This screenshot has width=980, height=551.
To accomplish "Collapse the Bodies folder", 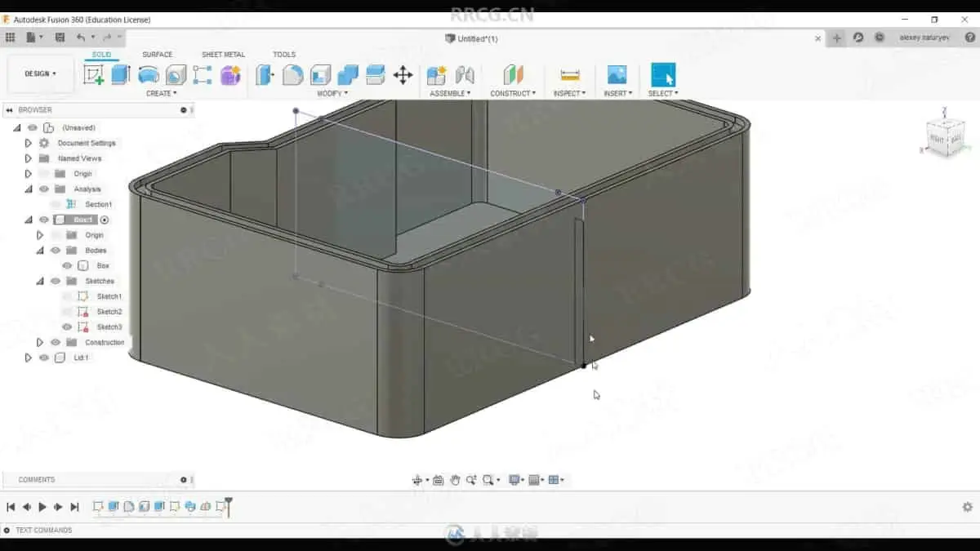I will click(x=40, y=251).
